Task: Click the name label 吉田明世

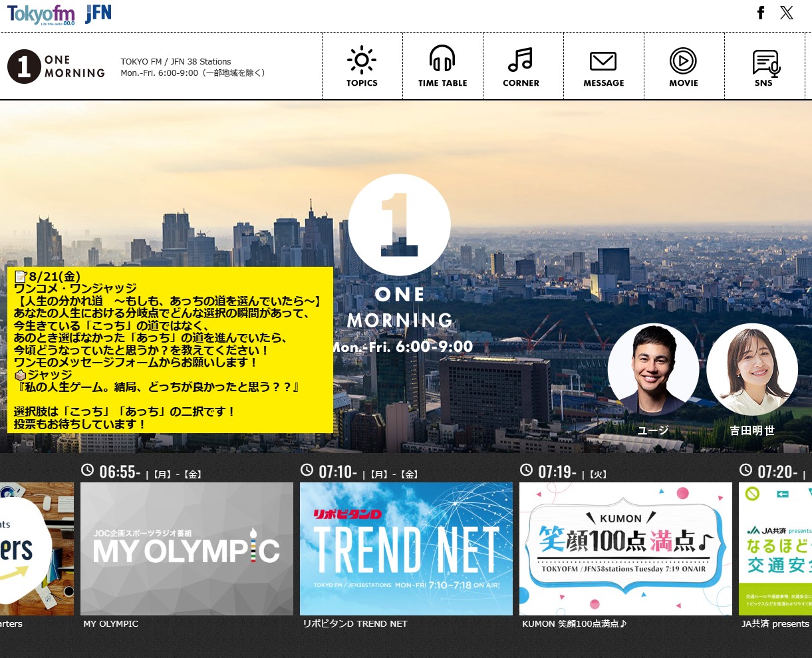Action: (752, 430)
